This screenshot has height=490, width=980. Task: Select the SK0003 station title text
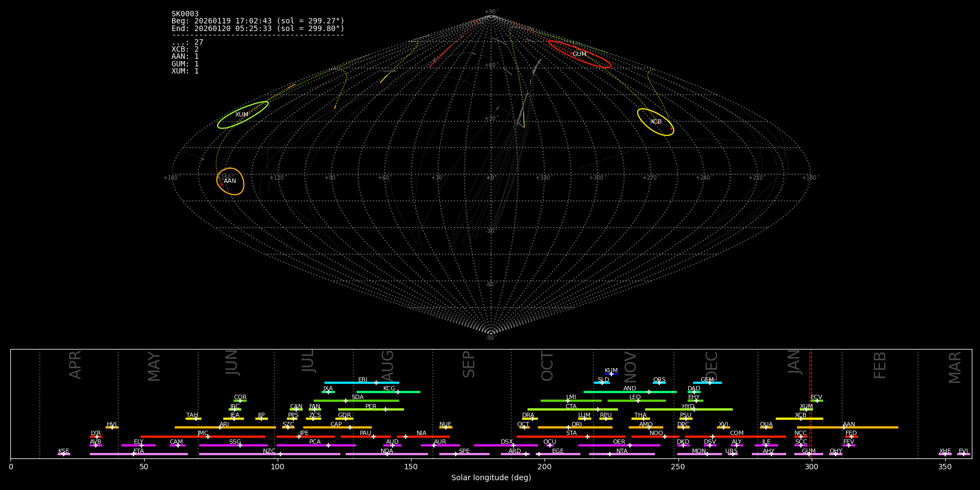(185, 14)
